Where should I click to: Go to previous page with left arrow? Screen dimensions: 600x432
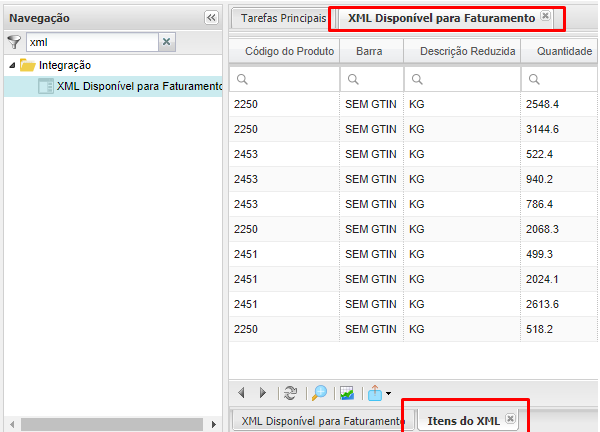tap(241, 393)
